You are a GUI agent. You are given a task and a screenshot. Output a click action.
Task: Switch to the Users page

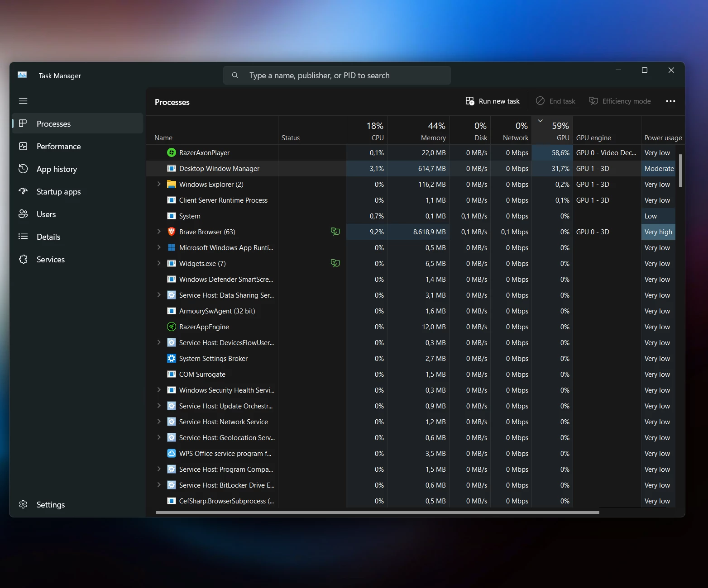click(77, 214)
